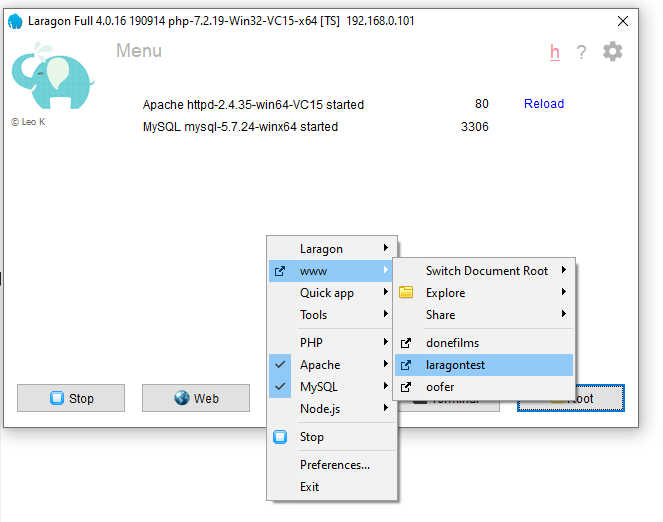Open the Node.js menu entry

click(332, 409)
